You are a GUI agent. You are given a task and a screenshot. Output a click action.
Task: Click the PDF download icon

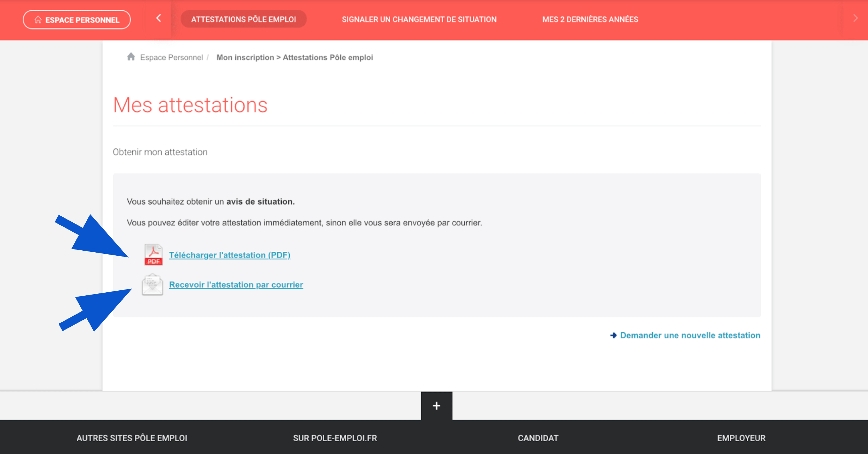pos(152,254)
